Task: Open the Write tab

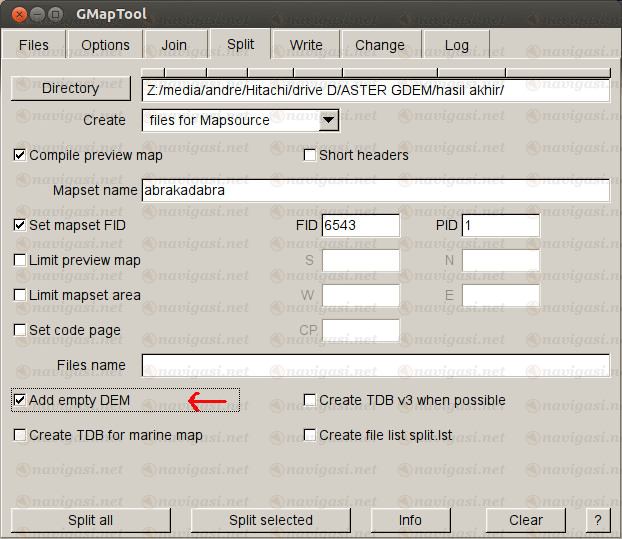Action: (x=306, y=45)
